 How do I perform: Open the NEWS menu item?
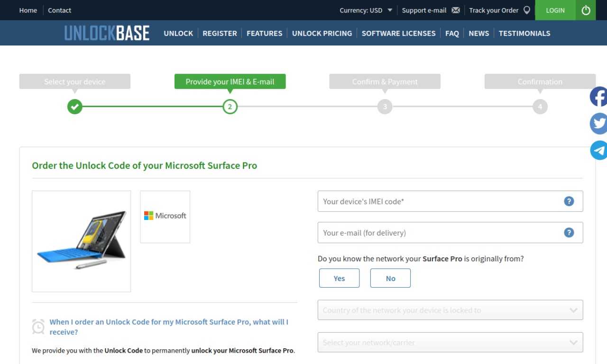479,33
